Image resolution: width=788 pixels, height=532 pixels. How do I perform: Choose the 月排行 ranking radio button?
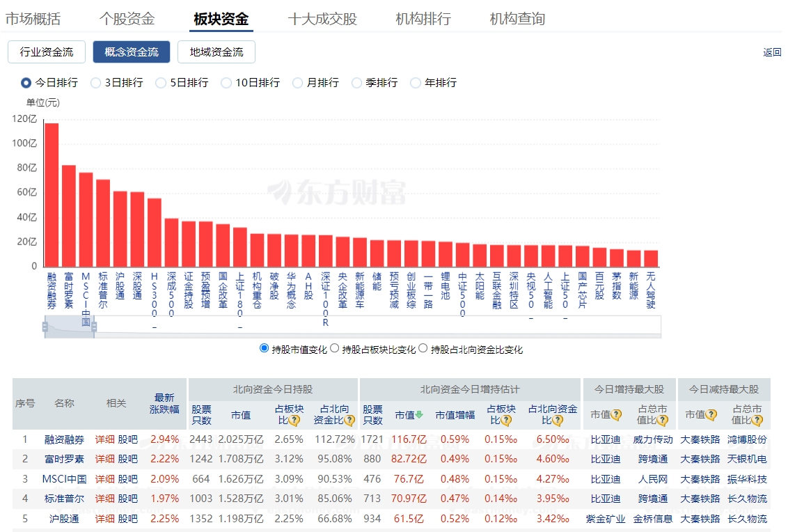tap(298, 83)
